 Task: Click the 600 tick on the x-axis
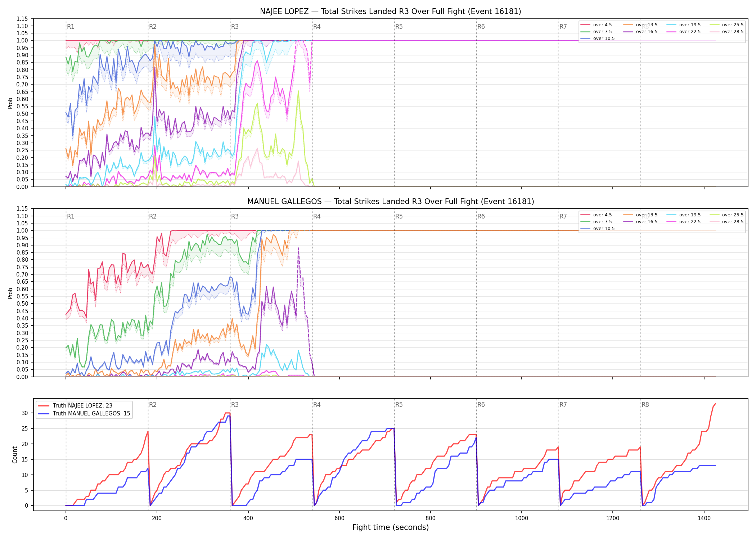click(339, 518)
